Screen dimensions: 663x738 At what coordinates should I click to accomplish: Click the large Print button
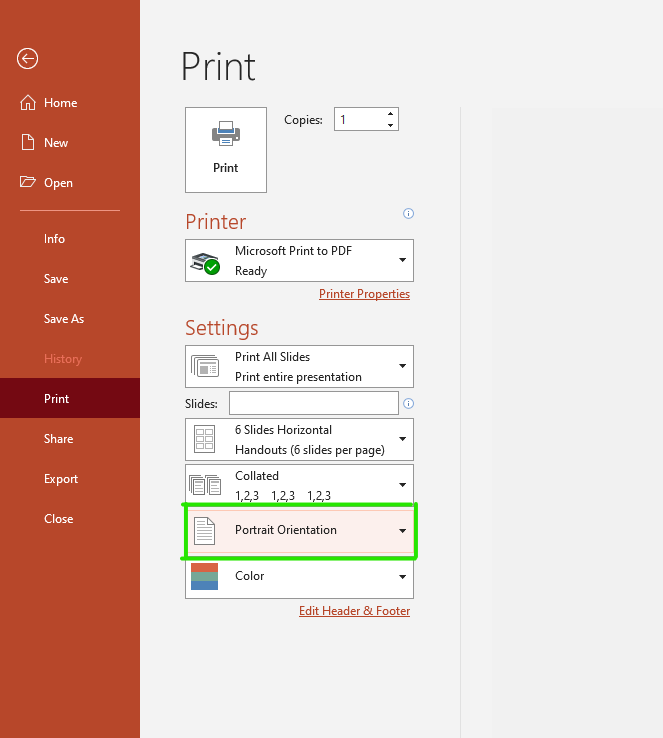(226, 150)
